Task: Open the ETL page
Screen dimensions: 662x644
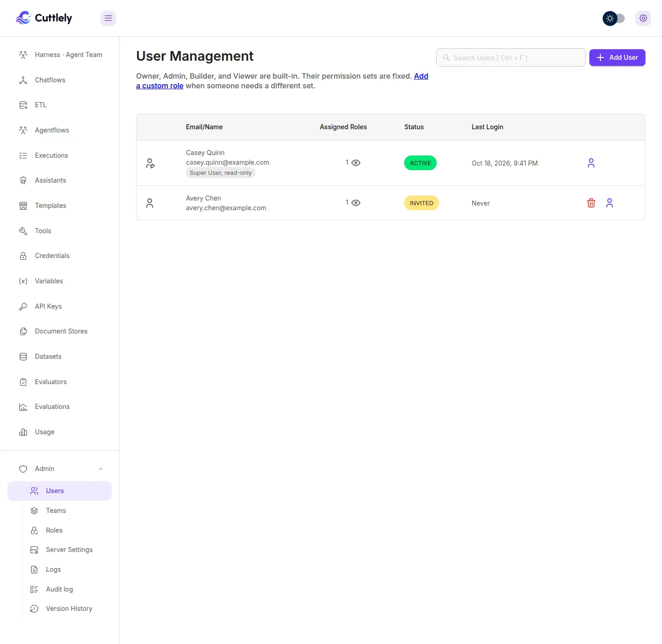Action: [x=60, y=105]
